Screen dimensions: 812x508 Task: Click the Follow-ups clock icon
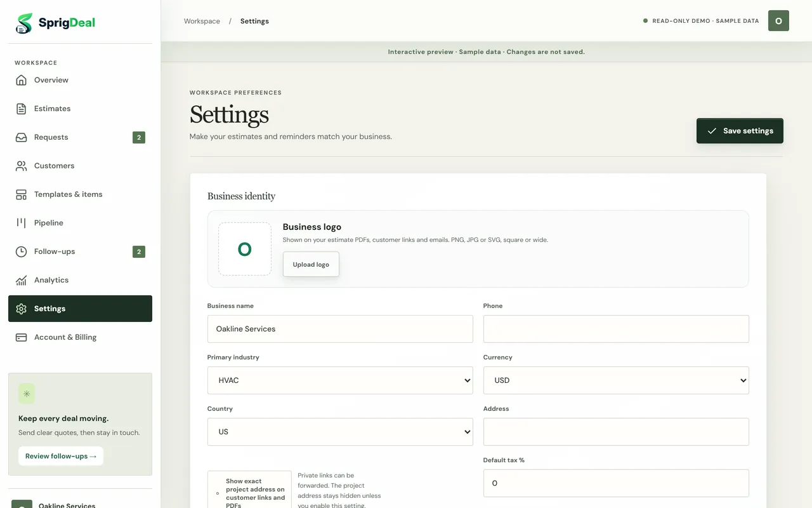click(x=22, y=251)
